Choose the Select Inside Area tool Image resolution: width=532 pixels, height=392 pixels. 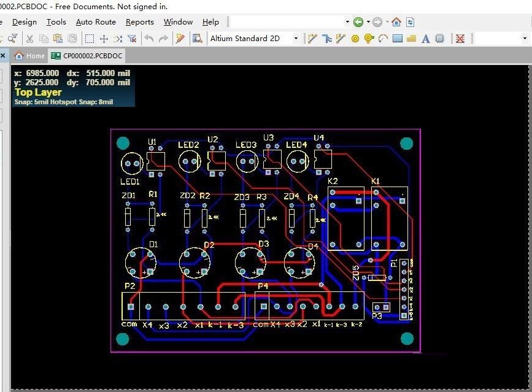click(x=90, y=39)
